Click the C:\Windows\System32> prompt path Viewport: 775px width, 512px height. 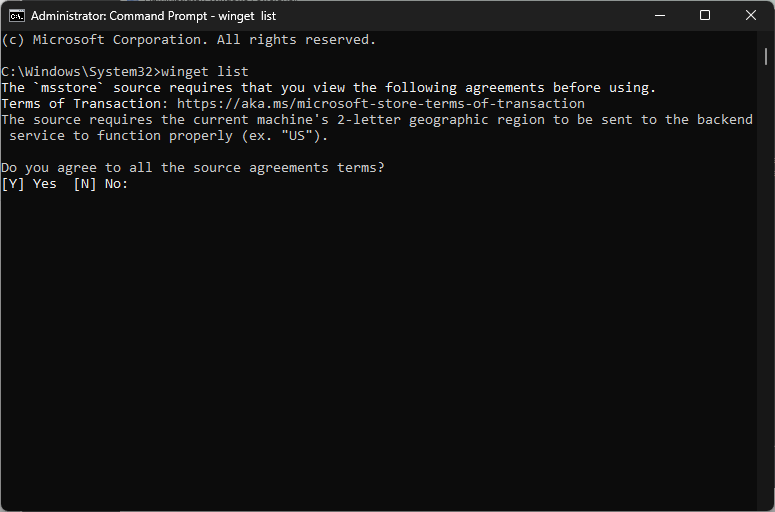click(x=81, y=72)
